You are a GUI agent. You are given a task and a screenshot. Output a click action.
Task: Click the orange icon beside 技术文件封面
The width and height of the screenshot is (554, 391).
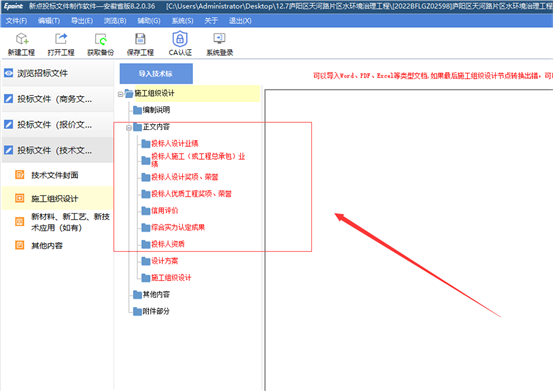(19, 175)
